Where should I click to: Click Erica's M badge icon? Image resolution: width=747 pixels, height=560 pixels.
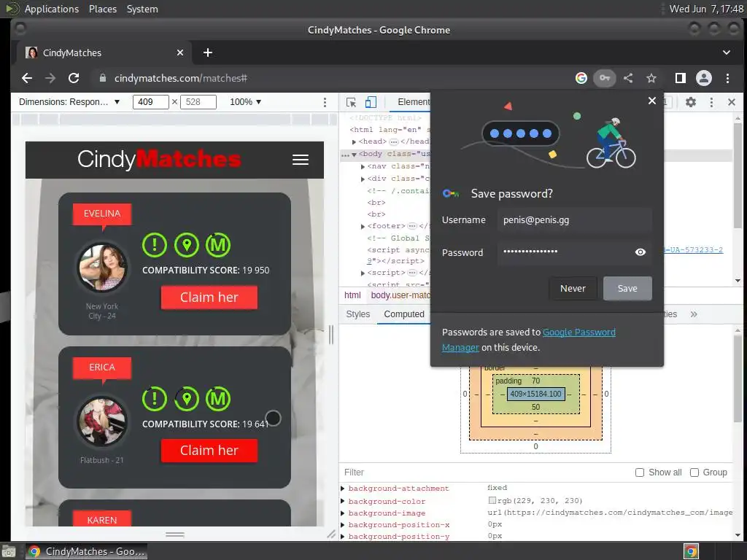coord(218,399)
